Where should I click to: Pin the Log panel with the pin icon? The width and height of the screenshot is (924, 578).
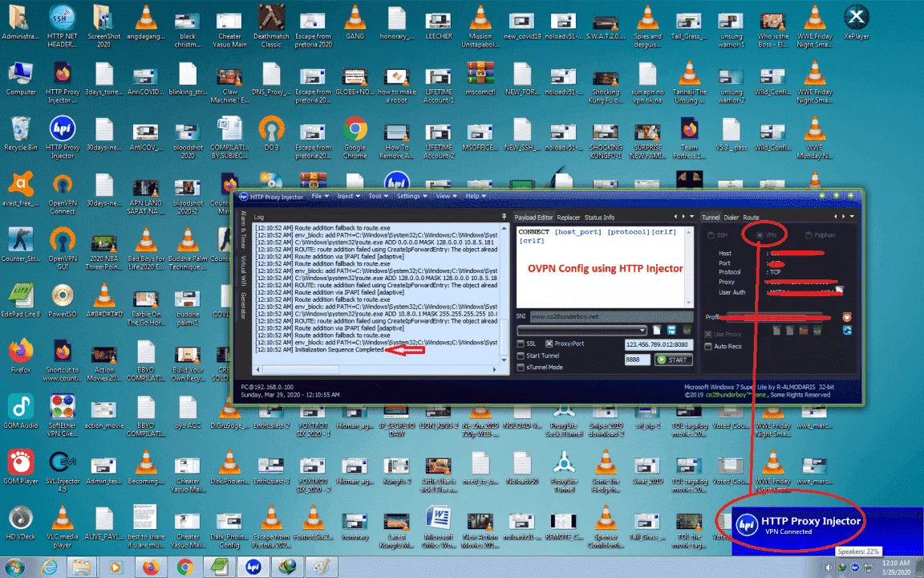point(504,217)
